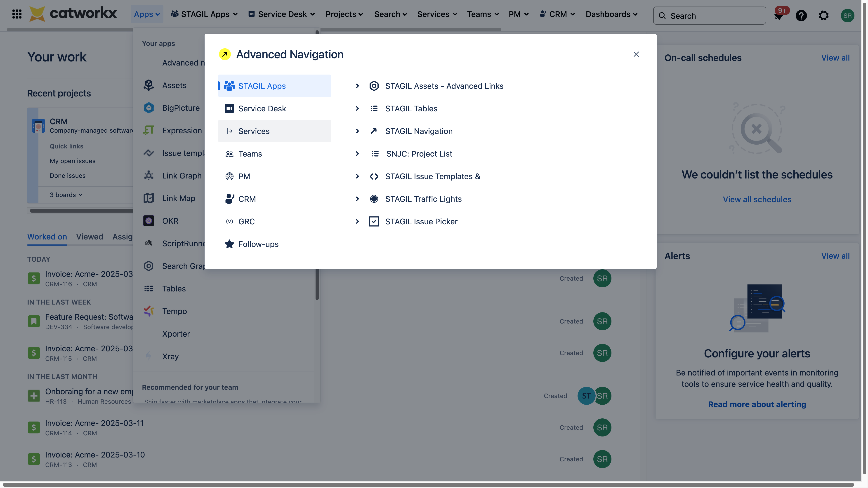Open the Dashboards dropdown menu
The image size is (868, 488).
611,14
